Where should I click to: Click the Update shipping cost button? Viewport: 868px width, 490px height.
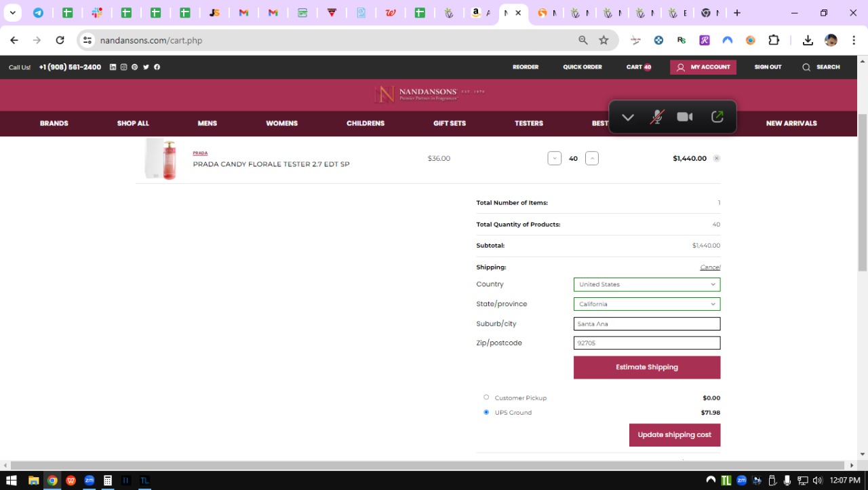pos(675,435)
